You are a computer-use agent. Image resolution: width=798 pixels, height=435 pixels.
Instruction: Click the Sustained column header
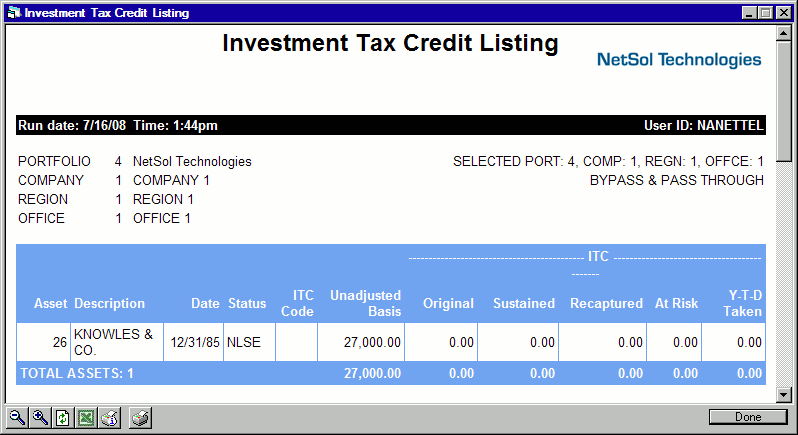(x=524, y=303)
